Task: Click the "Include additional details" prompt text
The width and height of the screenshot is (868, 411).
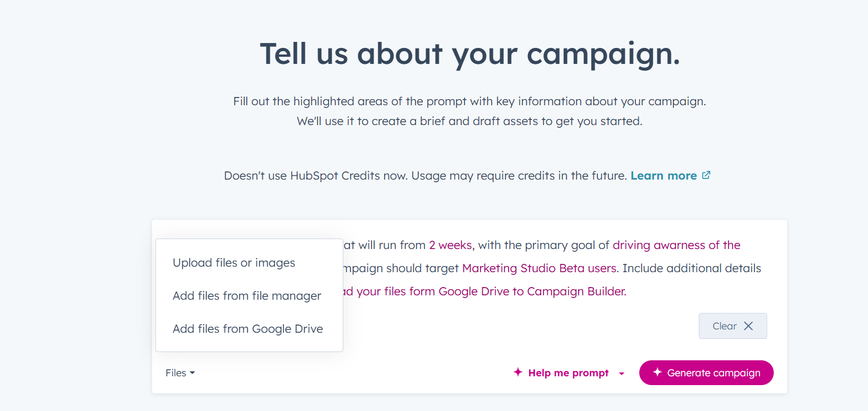Action: (692, 268)
